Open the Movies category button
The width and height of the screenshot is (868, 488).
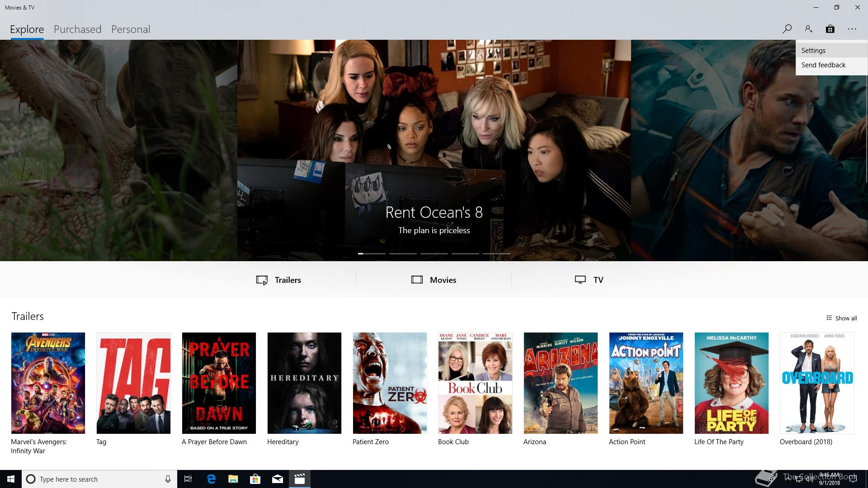tap(434, 280)
